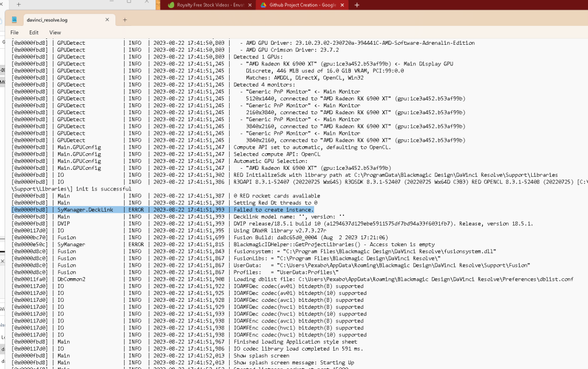Image resolution: width=588 pixels, height=369 pixels.
Task: Click 'IOAMFDec codec(av01) bitdepth(8) supported'
Action: pyautogui.click(x=299, y=286)
